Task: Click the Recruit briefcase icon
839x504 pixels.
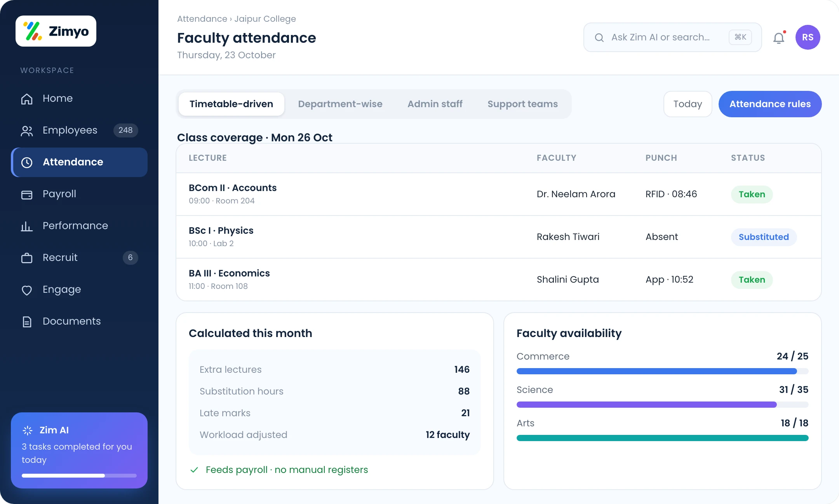Action: tap(27, 258)
